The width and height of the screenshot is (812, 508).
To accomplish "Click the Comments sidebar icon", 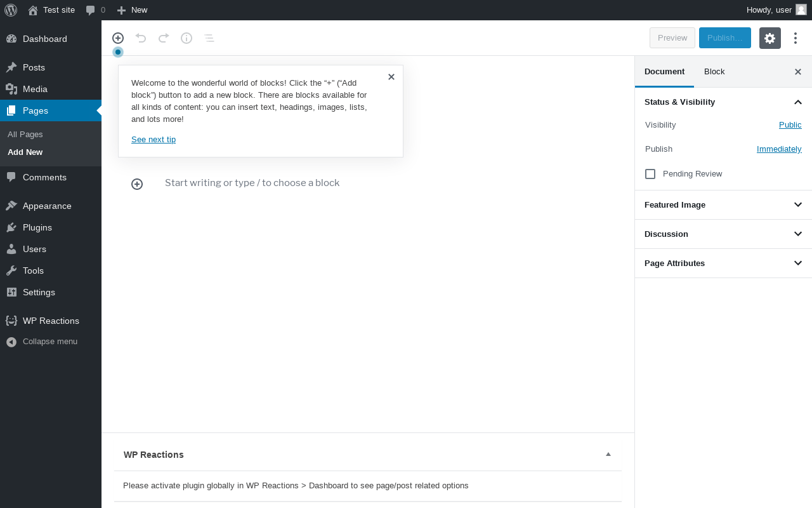I will (x=11, y=177).
